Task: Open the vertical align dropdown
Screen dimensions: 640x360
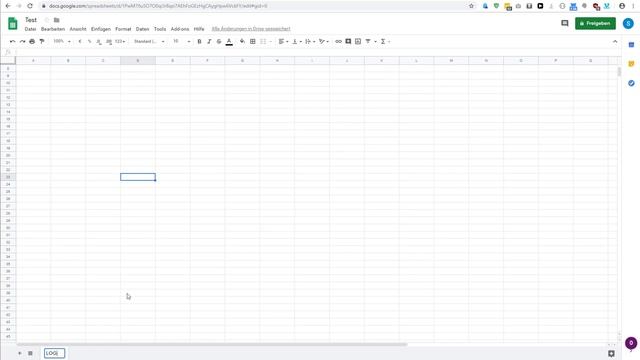Action: click(x=297, y=41)
